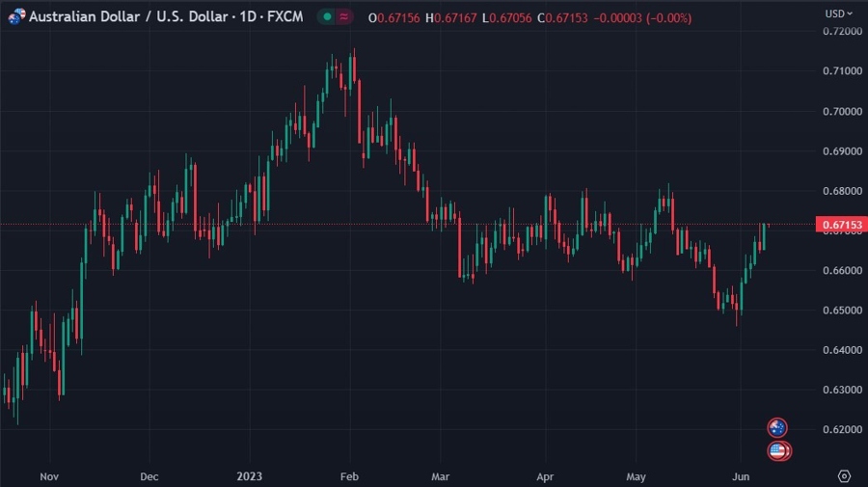Click the 0.62000 price axis label

(x=842, y=429)
